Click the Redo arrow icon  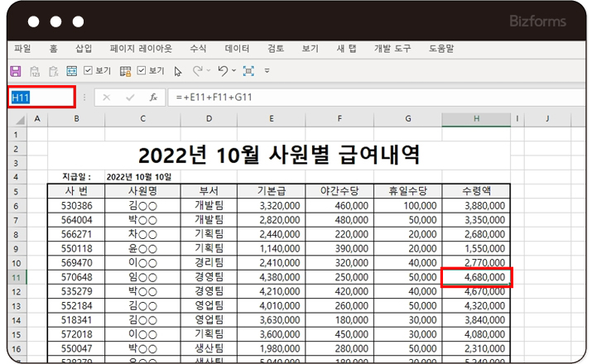pos(197,71)
